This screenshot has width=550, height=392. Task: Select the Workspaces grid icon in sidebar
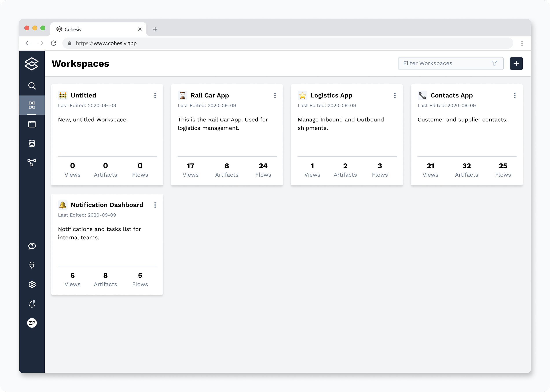[32, 105]
